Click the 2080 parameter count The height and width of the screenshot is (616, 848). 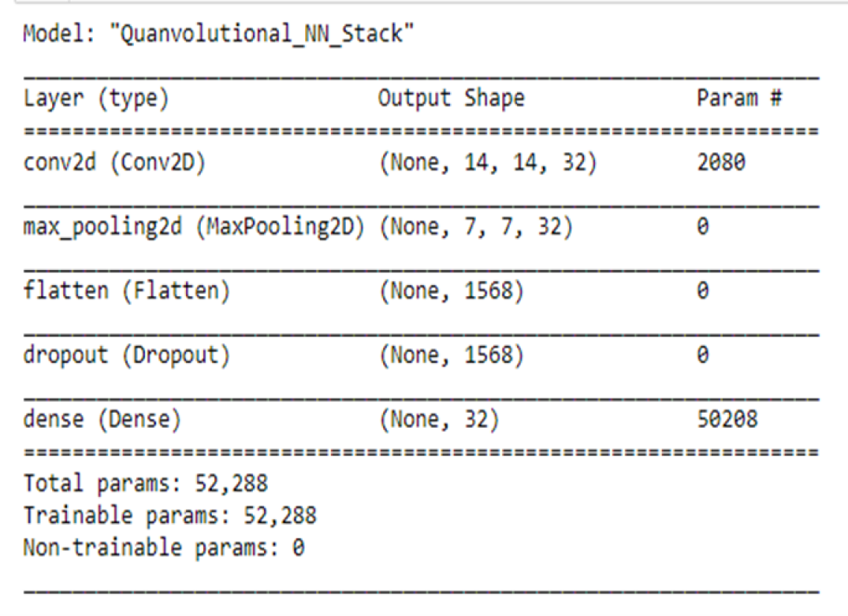720,164
